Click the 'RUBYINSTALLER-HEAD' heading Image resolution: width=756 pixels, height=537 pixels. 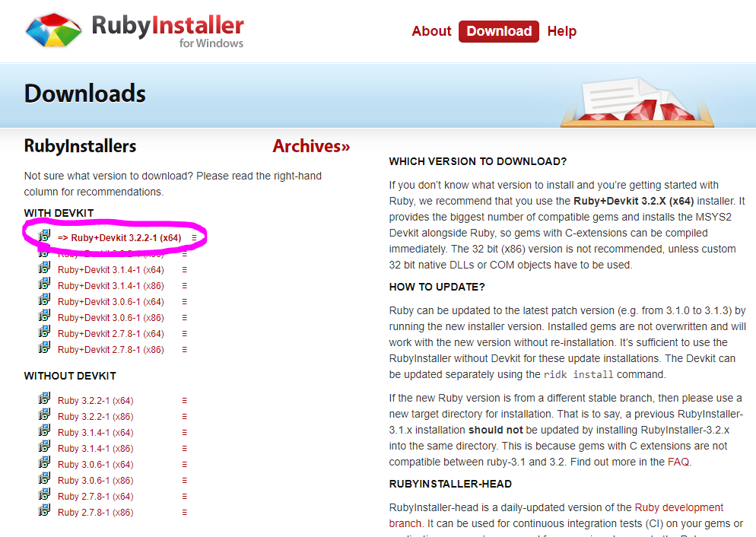click(450, 484)
